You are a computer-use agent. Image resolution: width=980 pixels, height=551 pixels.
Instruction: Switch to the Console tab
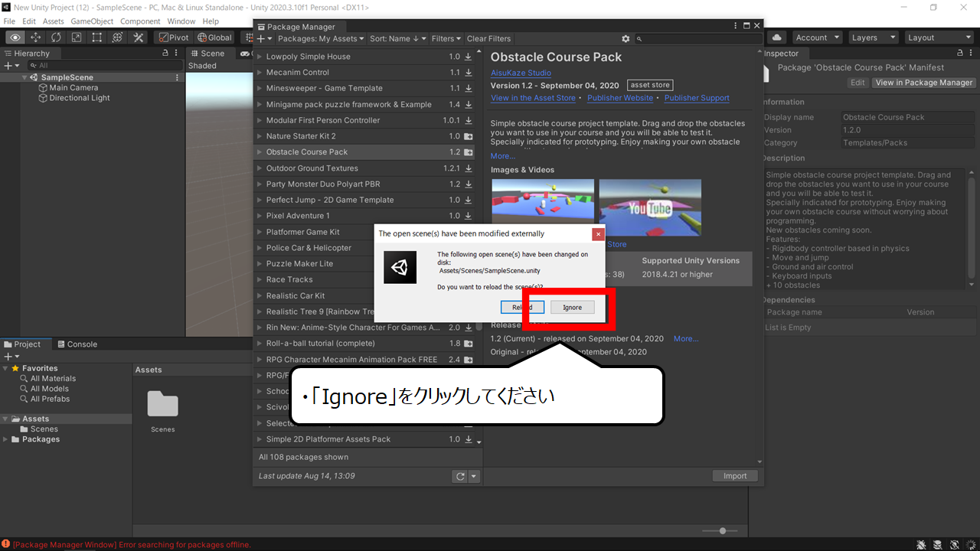[77, 344]
